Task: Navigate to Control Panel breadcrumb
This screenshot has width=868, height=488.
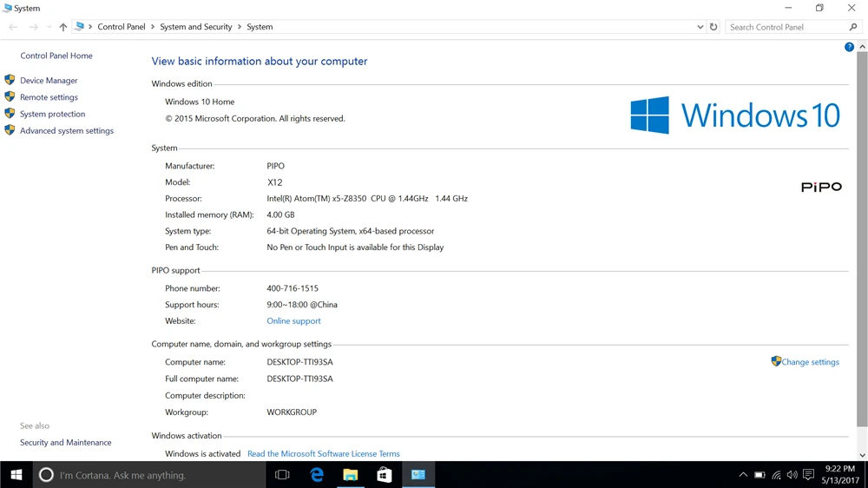Action: pyautogui.click(x=122, y=27)
